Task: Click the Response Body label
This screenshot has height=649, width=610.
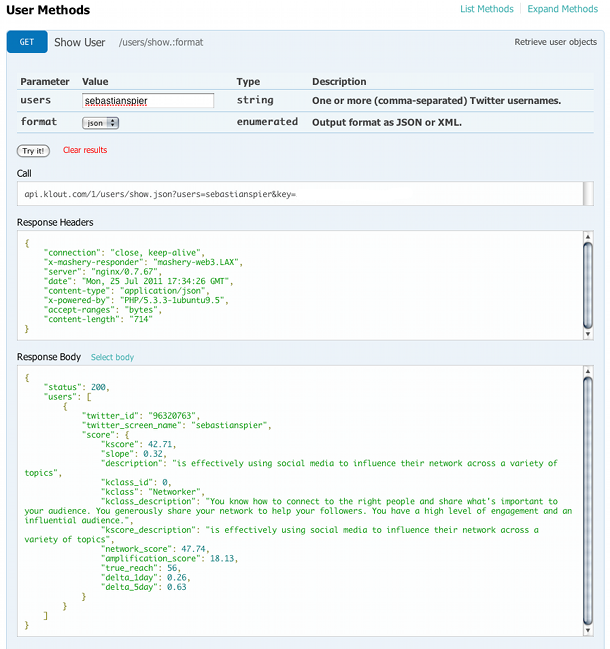Action: click(49, 357)
